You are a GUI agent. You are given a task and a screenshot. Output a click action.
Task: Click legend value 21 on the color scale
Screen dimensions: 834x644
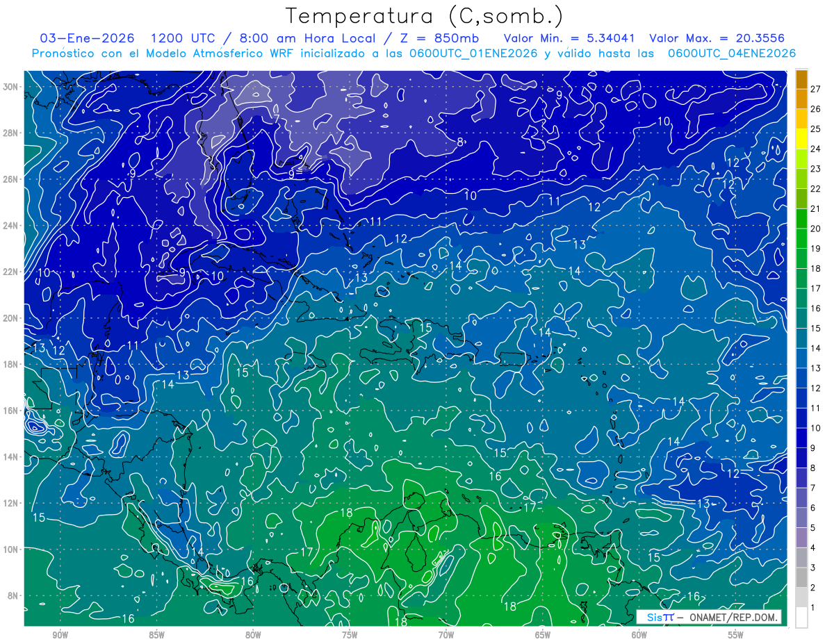point(815,208)
